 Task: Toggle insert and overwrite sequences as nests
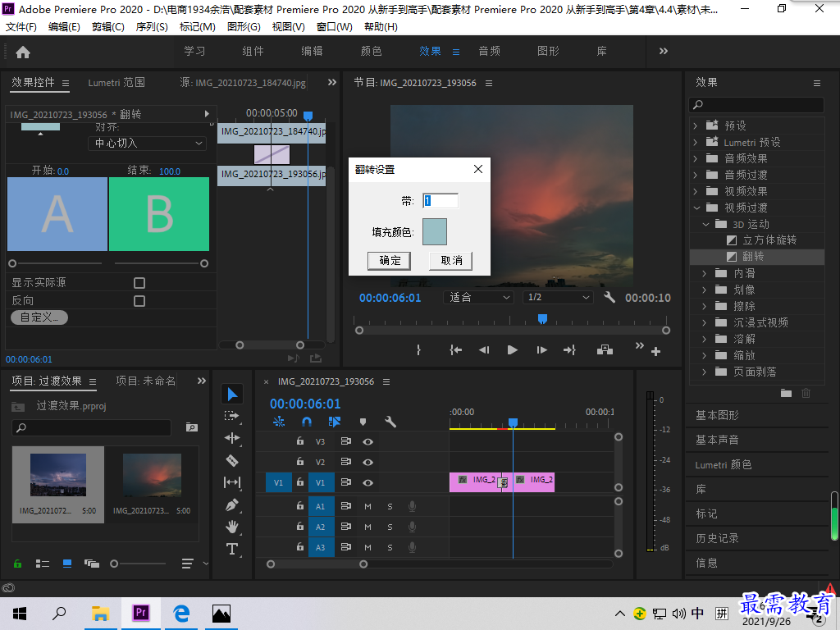[279, 422]
